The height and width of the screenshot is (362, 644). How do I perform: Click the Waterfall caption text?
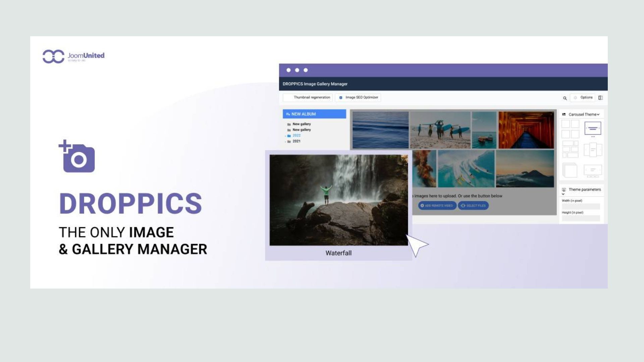[338, 253]
